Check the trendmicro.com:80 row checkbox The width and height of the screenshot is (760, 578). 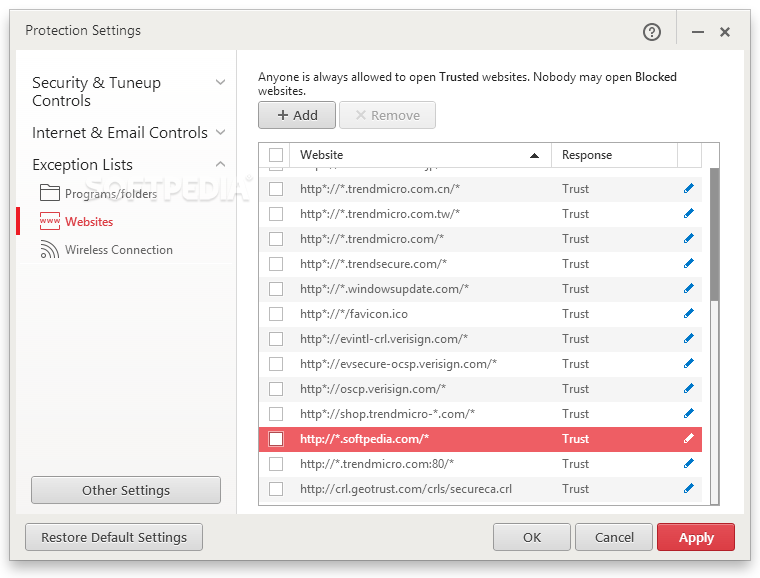point(276,464)
